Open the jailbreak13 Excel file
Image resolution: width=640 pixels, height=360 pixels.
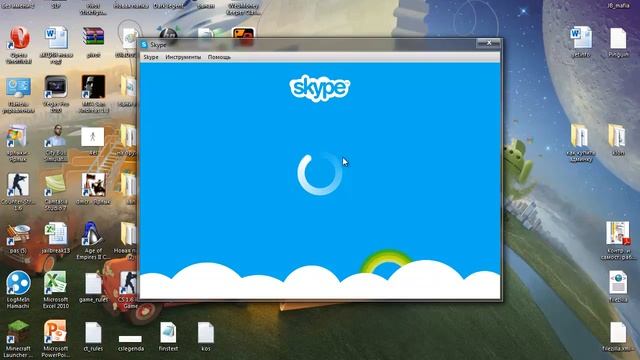[56, 238]
